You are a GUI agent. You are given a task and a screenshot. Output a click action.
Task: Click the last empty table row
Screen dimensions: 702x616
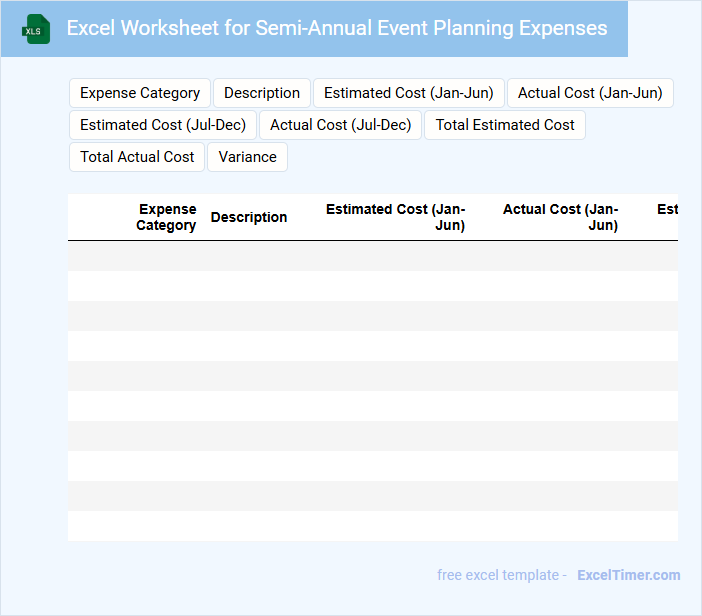click(x=372, y=526)
